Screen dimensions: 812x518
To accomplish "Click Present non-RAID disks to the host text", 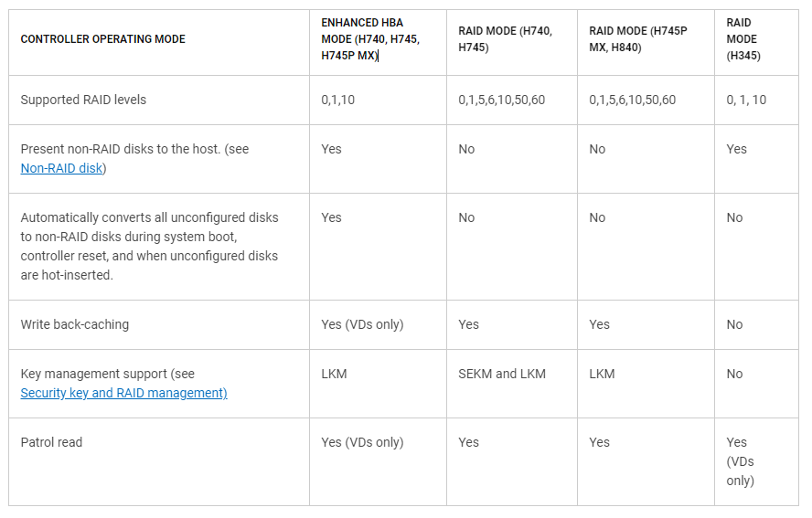I will (x=134, y=149).
